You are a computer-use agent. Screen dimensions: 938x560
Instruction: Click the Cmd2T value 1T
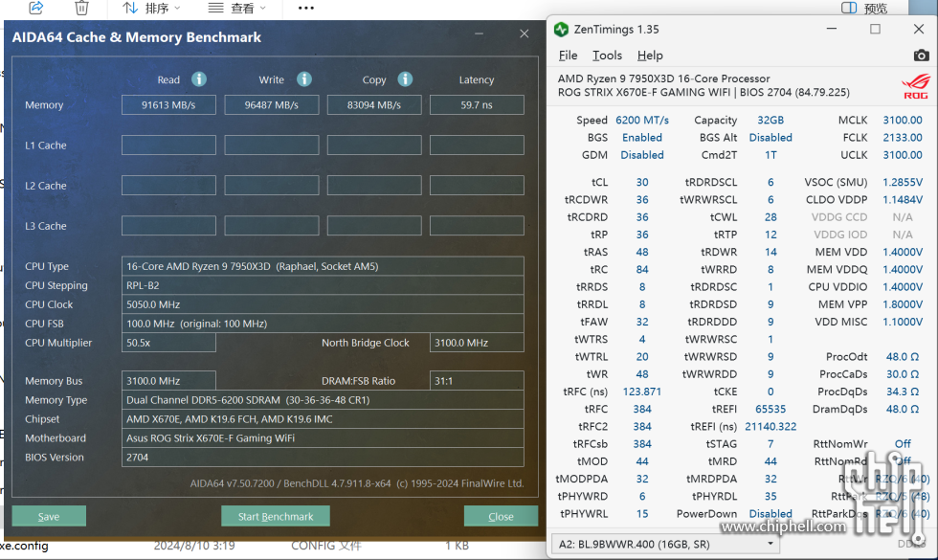[x=770, y=155]
